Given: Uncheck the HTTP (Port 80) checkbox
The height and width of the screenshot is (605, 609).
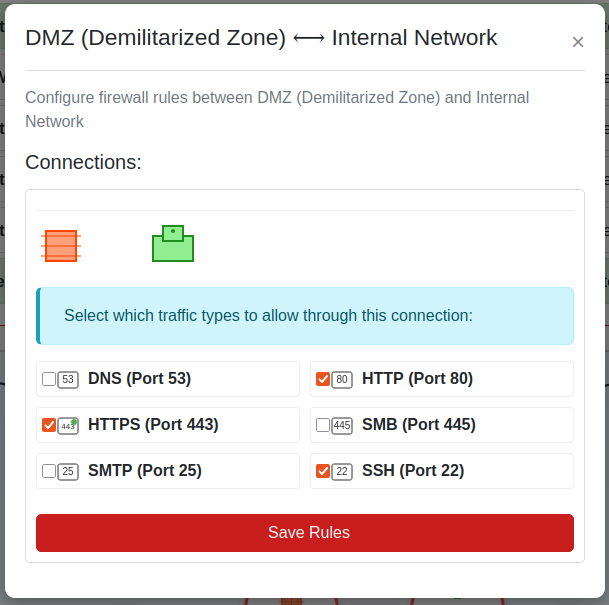Looking at the screenshot, I should click(323, 379).
